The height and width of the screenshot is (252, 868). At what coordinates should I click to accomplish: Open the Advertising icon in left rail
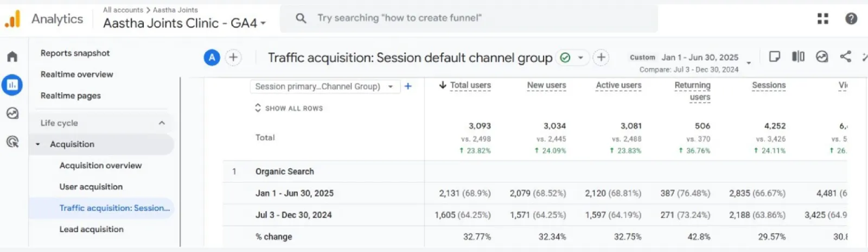pos(12,142)
